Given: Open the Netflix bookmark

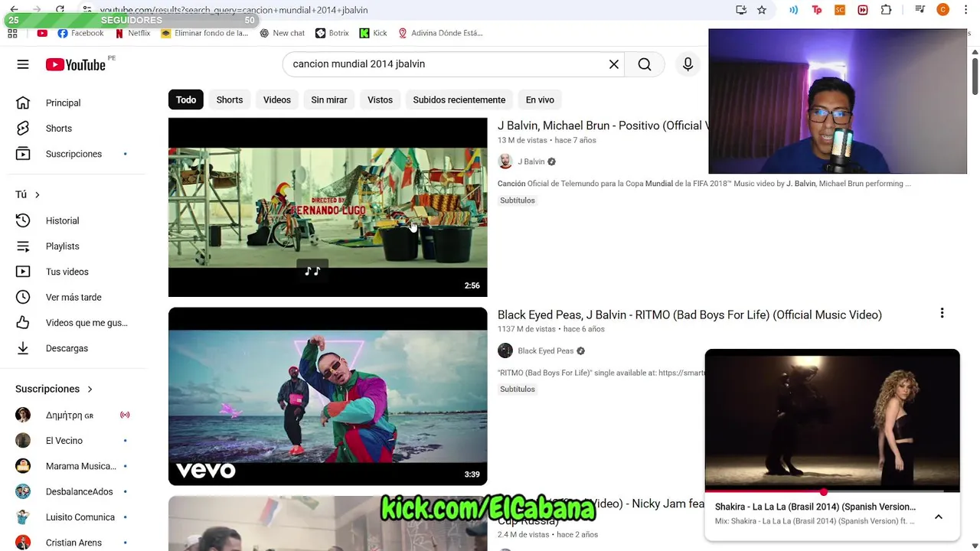Looking at the screenshot, I should (132, 33).
